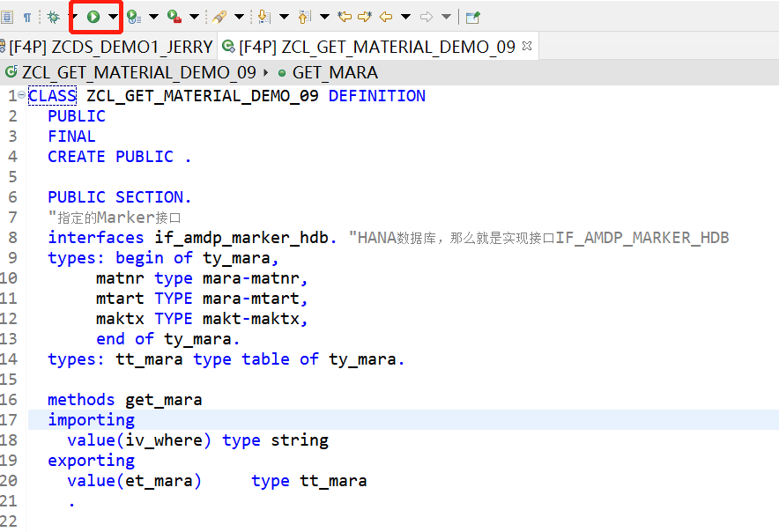Jump to the Next Annotation
The height and width of the screenshot is (532, 779).
point(262,15)
